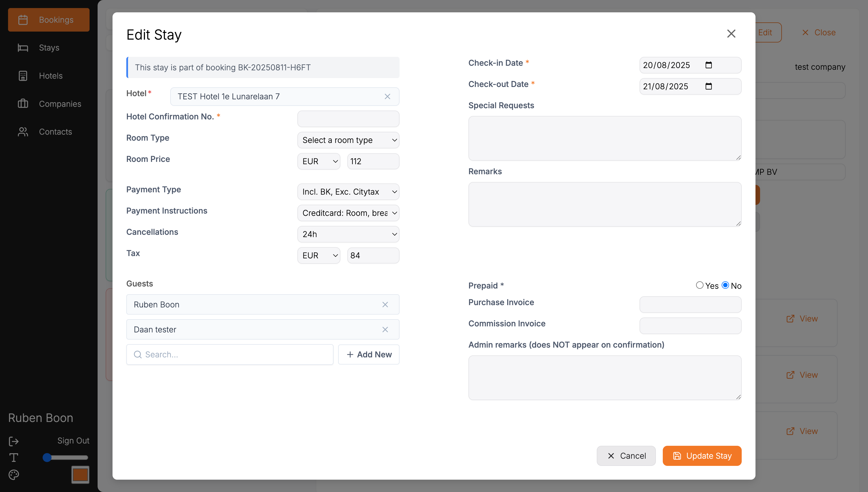Open the Bookings section in sidebar
Screen dimensions: 868x492
pos(49,20)
